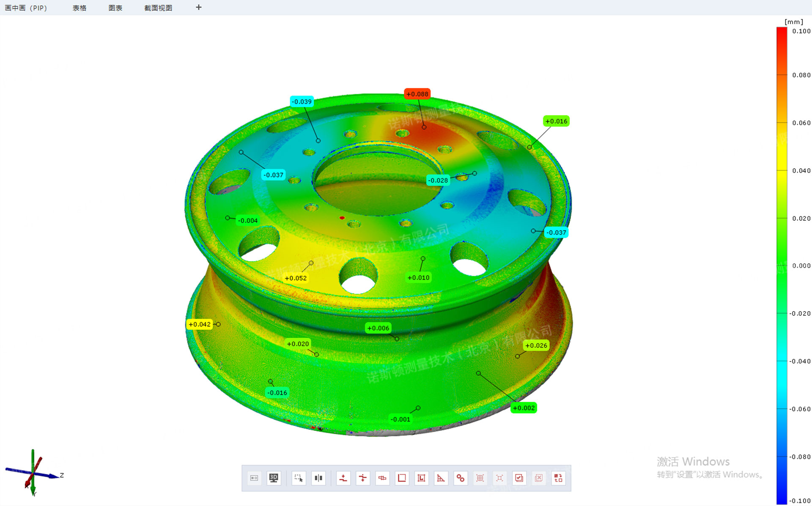Screen dimensions: 812x506
Task: Select the +0.006 deviation label
Action: coord(378,328)
